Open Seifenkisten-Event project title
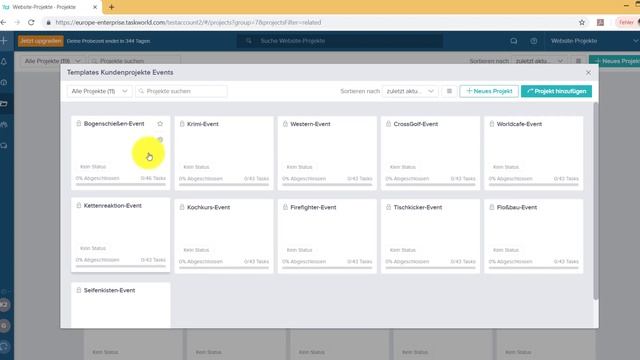The width and height of the screenshot is (640, 360). click(x=109, y=290)
